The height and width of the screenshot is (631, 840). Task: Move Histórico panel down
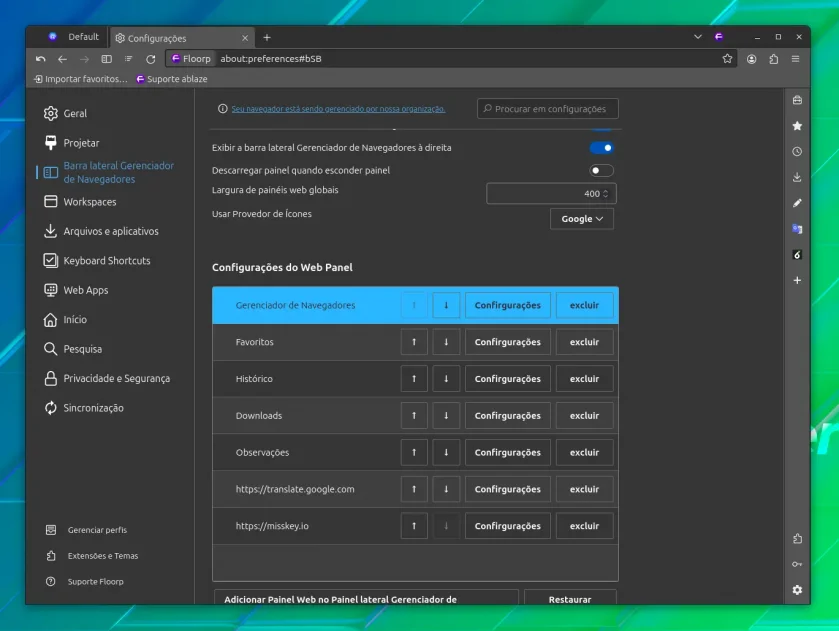[x=446, y=379]
